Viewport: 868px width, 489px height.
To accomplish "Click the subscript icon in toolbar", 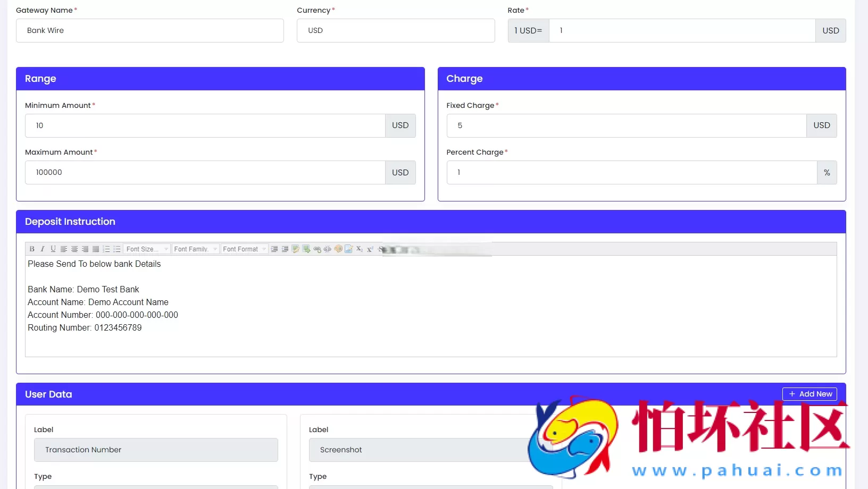I will coord(360,249).
